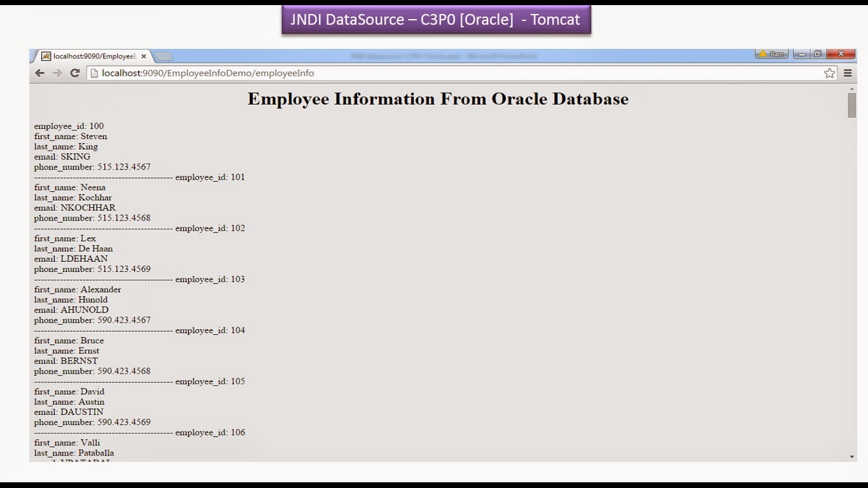The width and height of the screenshot is (868, 488).
Task: Click the text 'phone_number: 590.423.4567'
Action: (92, 319)
